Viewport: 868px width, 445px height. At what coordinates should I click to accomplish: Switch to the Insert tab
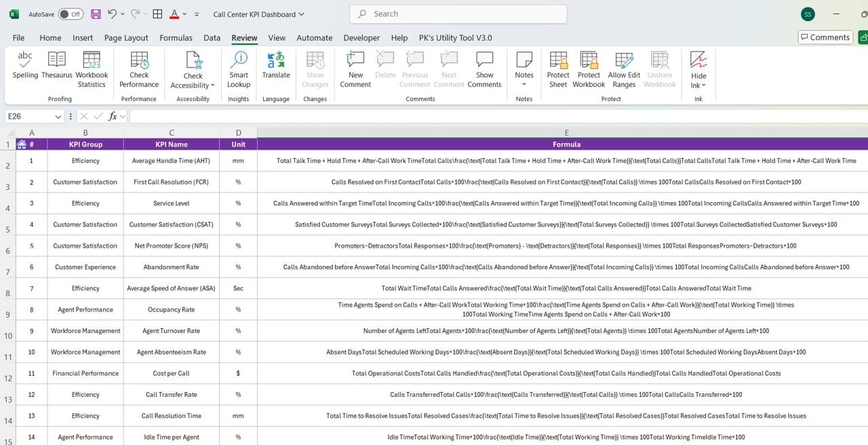(83, 38)
